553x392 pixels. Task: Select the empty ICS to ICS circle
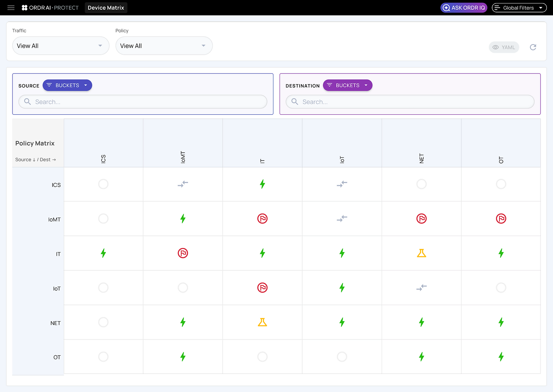103,184
